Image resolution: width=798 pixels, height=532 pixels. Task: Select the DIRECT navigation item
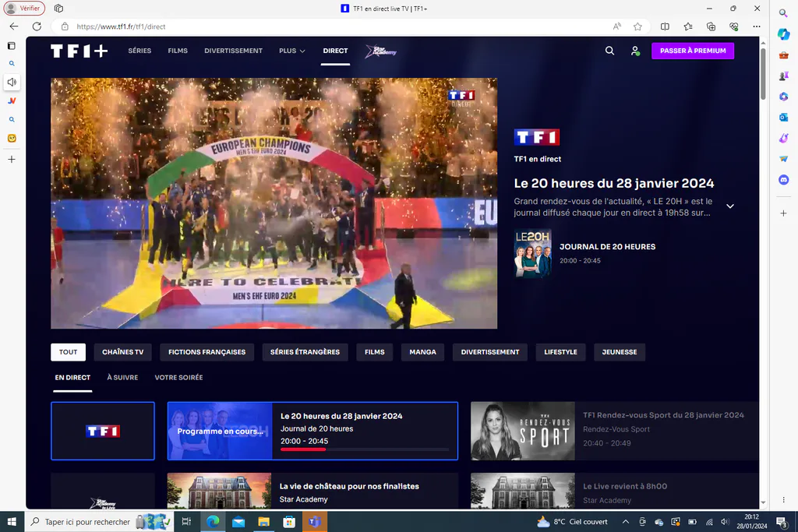click(x=335, y=51)
